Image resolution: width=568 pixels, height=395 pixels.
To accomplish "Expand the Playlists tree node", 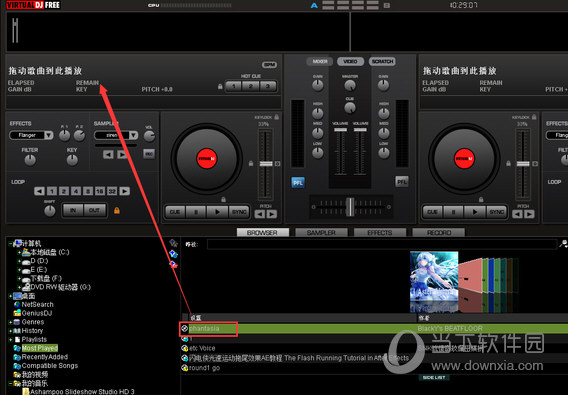I will [11, 340].
